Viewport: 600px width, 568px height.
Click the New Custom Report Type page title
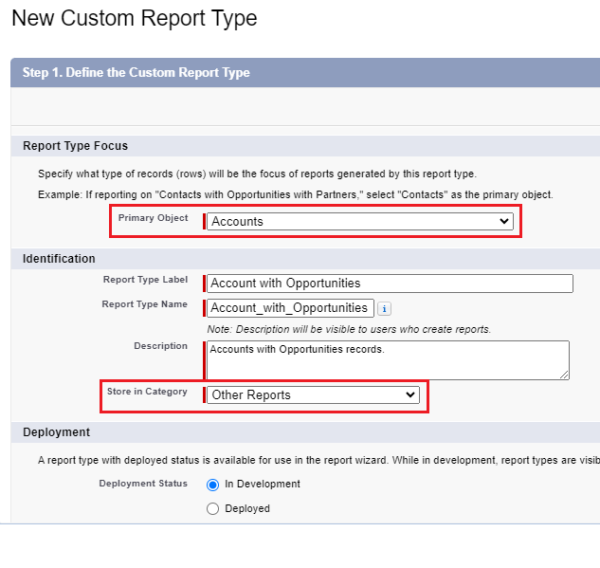pyautogui.click(x=134, y=19)
